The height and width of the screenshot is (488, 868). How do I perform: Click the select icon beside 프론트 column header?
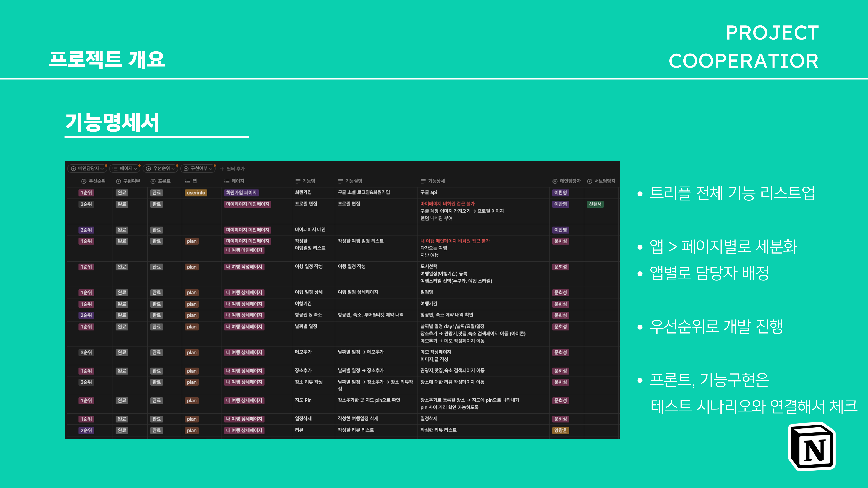[x=153, y=181]
